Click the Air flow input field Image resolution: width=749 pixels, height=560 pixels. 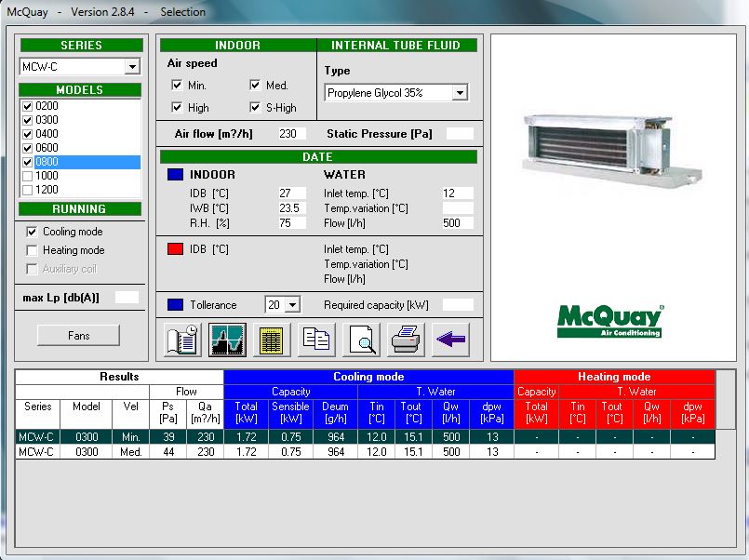click(292, 134)
